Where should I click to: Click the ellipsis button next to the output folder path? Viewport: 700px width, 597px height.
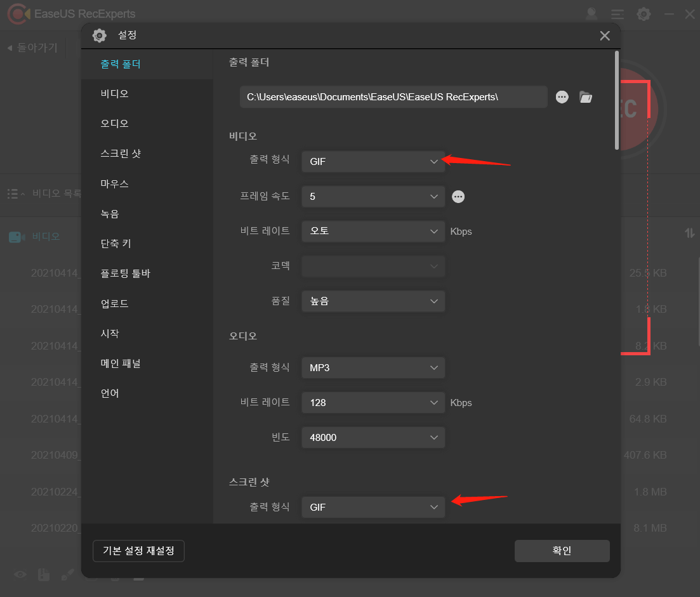coord(562,97)
